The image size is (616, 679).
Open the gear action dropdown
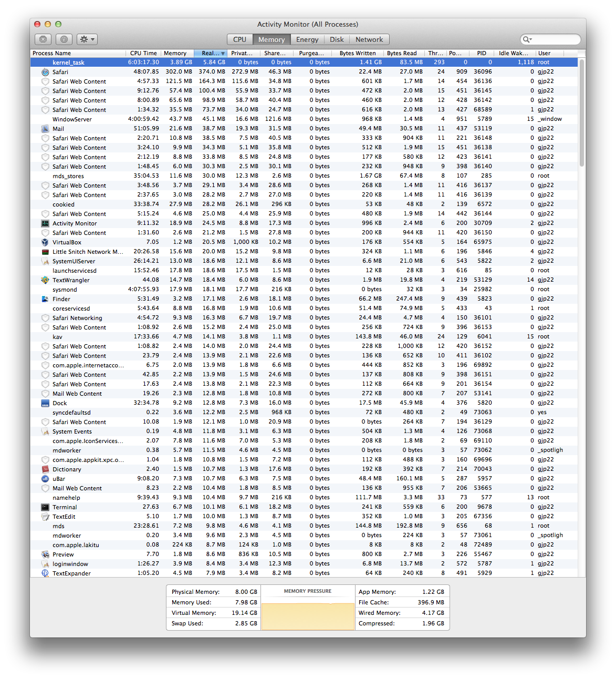(x=87, y=39)
